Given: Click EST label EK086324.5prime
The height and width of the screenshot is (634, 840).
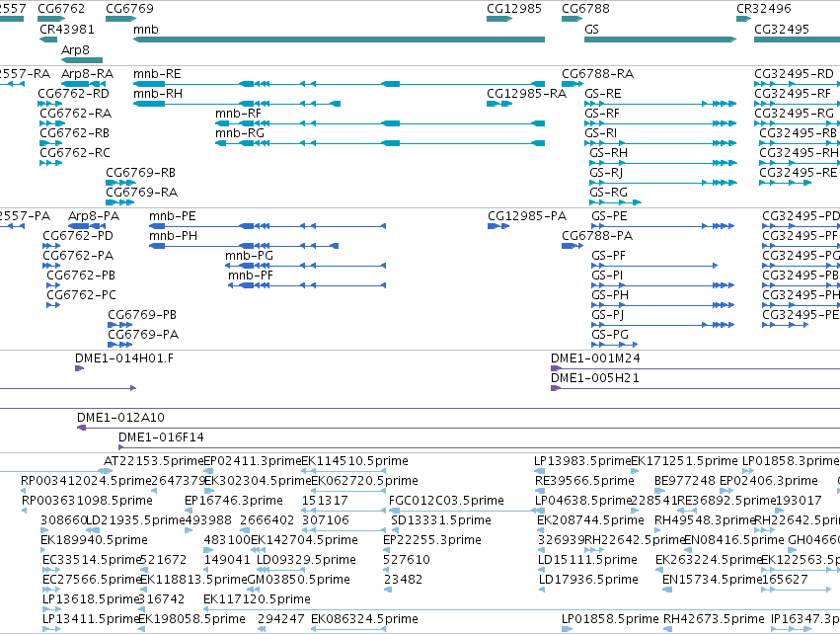Looking at the screenshot, I should (364, 619).
